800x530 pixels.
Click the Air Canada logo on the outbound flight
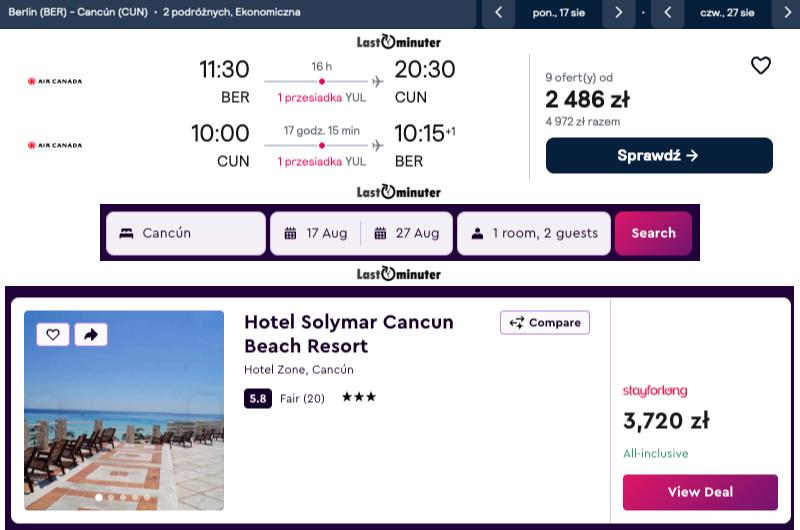pos(54,81)
